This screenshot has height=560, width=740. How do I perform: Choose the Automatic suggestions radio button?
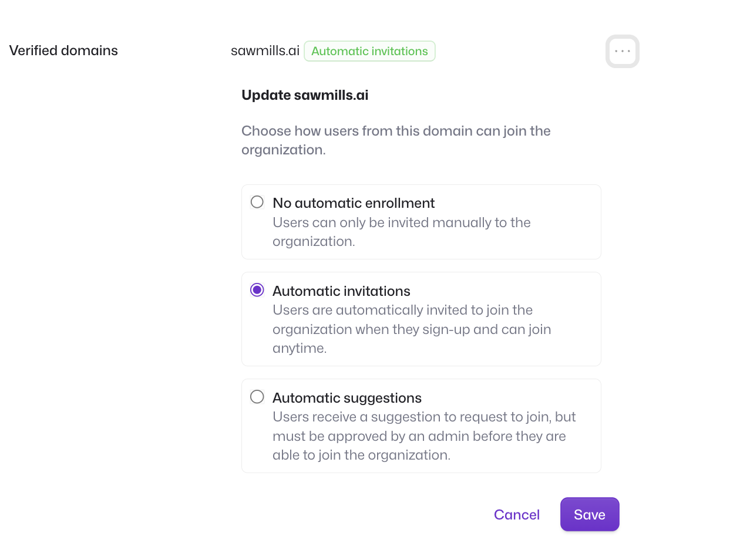pos(257,397)
